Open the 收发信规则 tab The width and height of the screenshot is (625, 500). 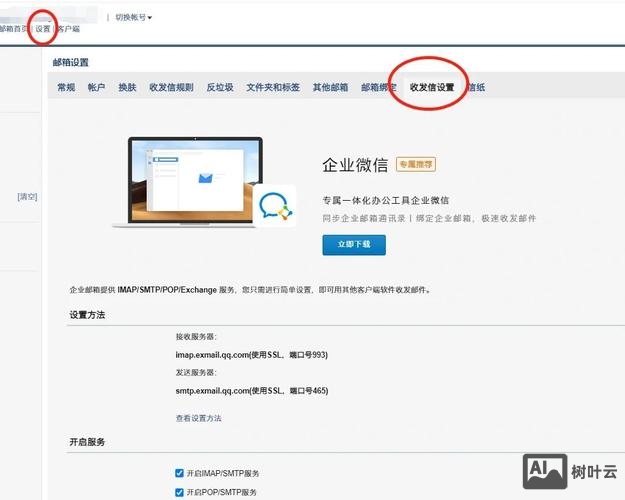(171, 87)
